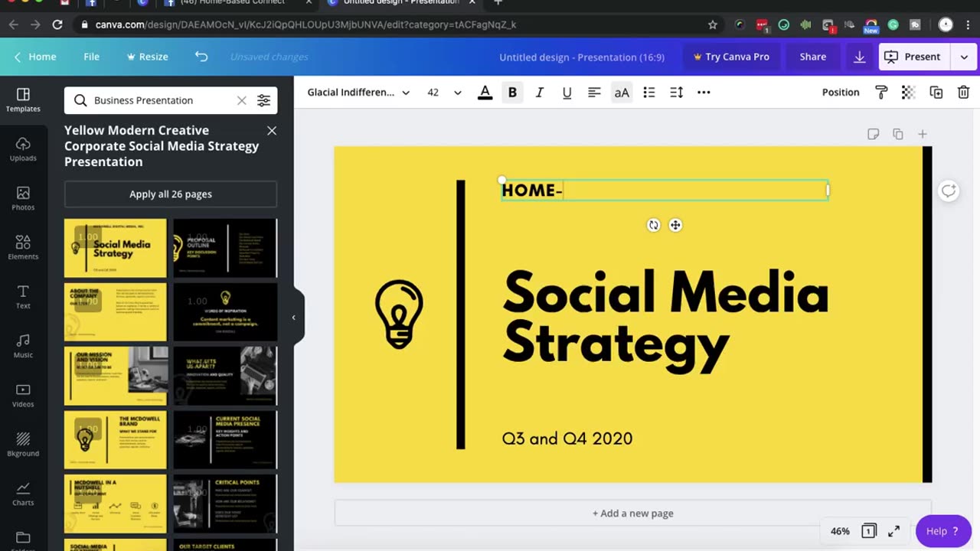Open the Videos sidebar panel
This screenshot has height=551, width=980.
click(23, 395)
